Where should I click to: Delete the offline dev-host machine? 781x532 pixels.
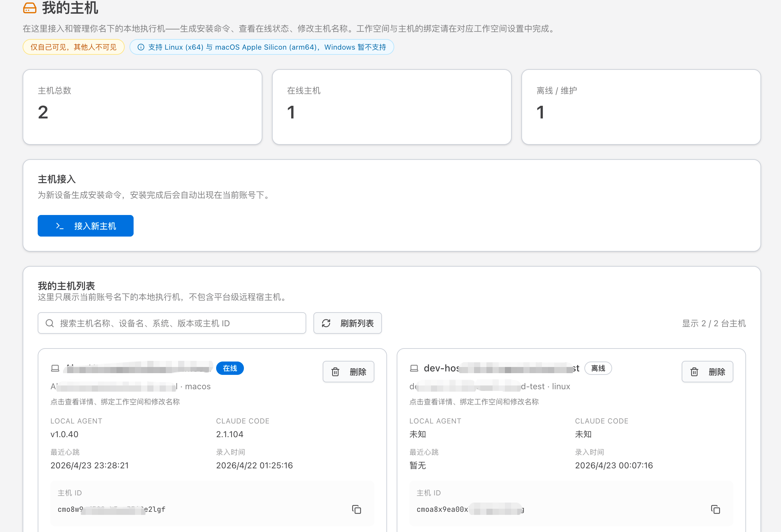point(707,372)
